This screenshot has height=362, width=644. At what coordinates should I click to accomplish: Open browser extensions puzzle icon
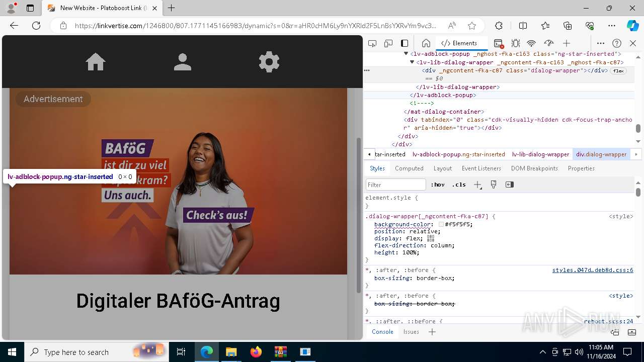499,26
